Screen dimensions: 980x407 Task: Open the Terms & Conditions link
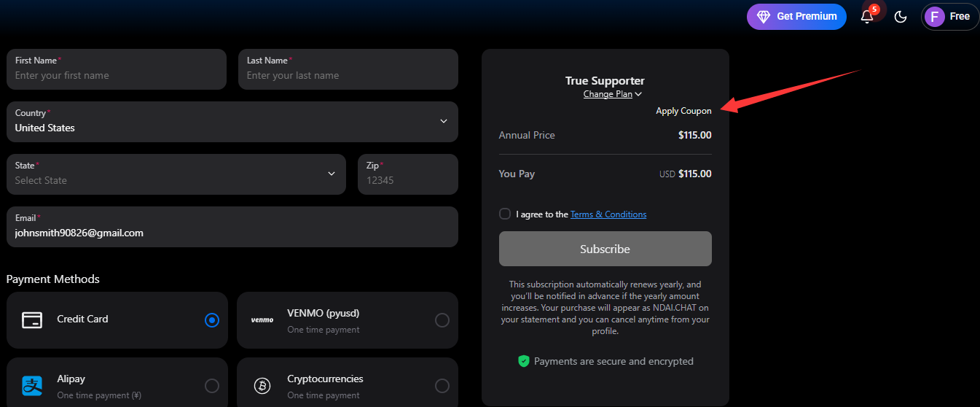(608, 214)
